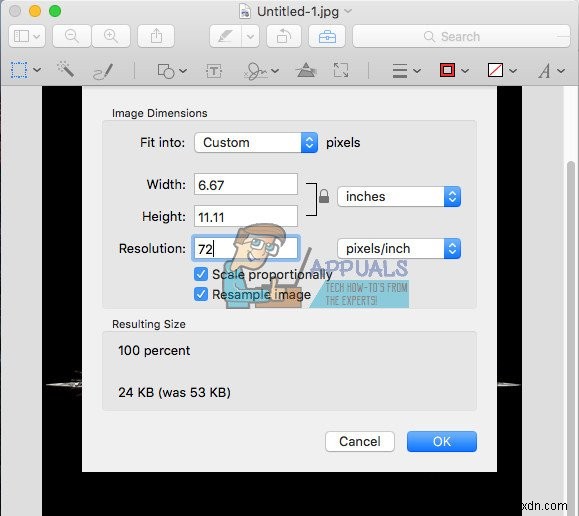Viewport: 579px width, 516px height.
Task: Open the pixels/inch resolution unit dropdown
Action: 399,249
